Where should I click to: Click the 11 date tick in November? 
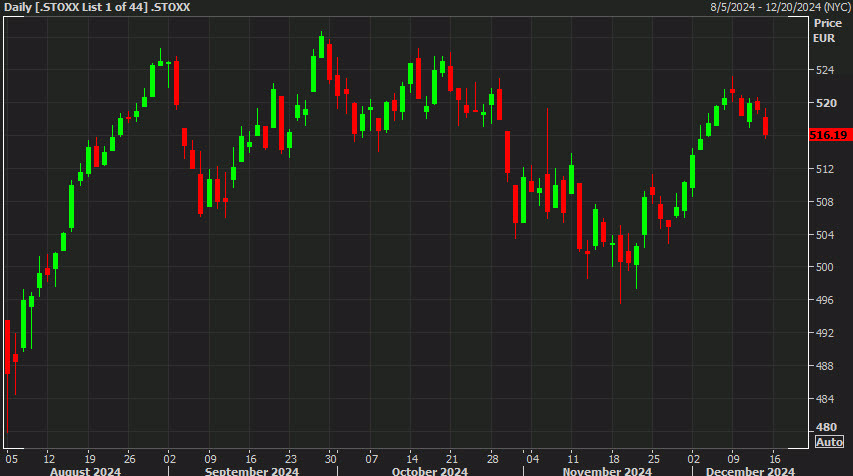pyautogui.click(x=573, y=459)
